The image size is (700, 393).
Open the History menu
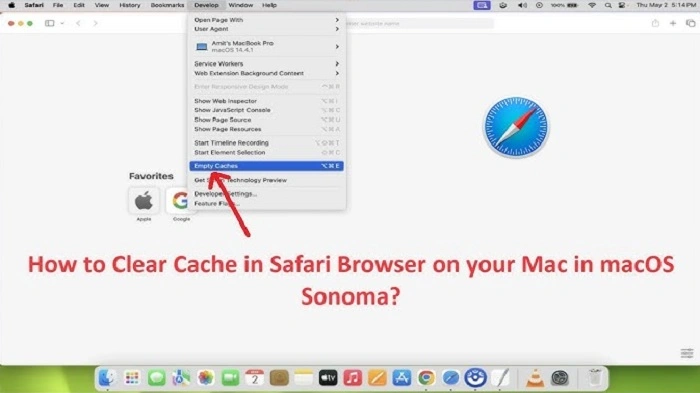(x=129, y=5)
